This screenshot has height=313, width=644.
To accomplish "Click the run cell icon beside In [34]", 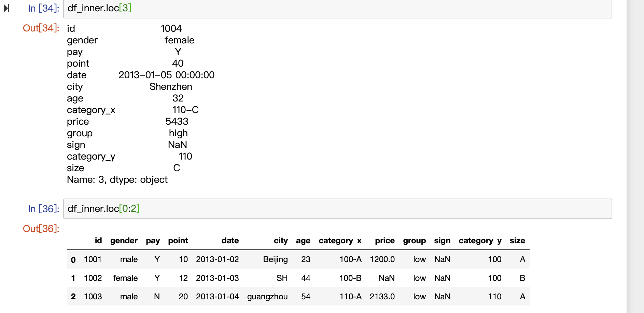I will [x=6, y=8].
